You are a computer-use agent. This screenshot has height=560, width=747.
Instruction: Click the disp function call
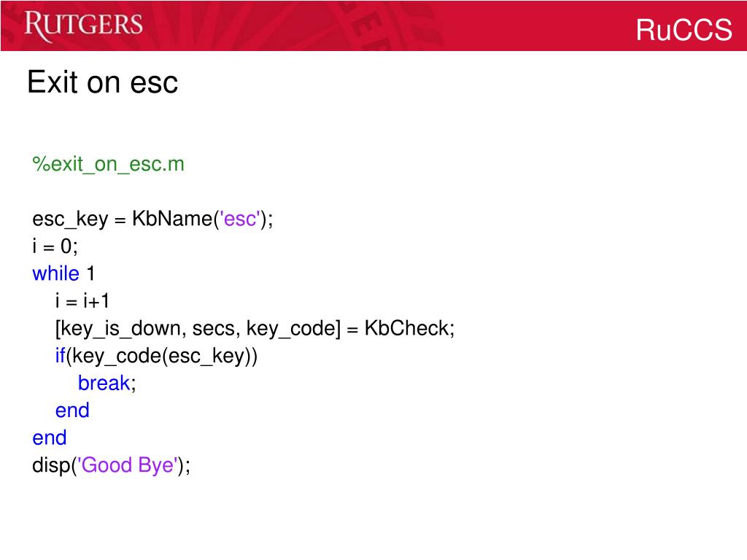111,465
